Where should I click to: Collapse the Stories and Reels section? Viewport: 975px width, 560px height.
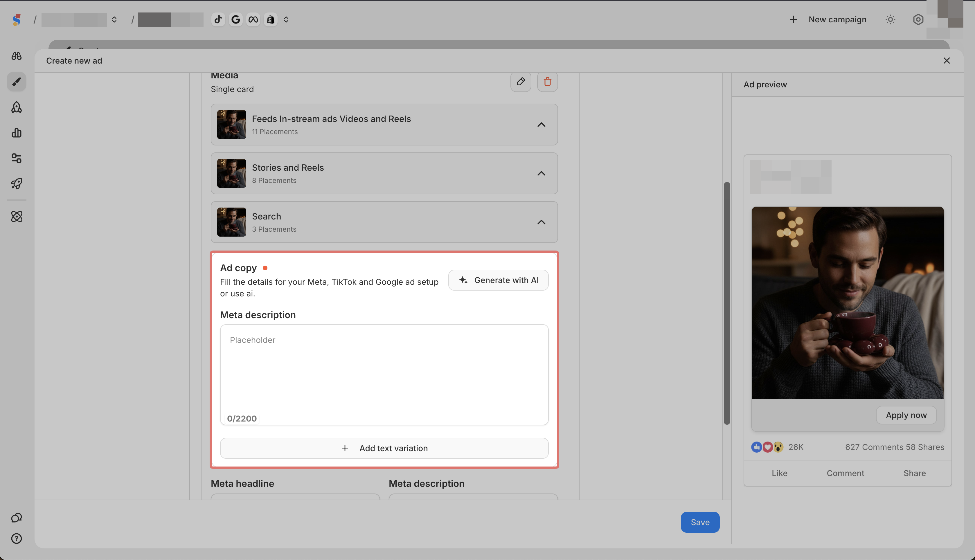[541, 174]
